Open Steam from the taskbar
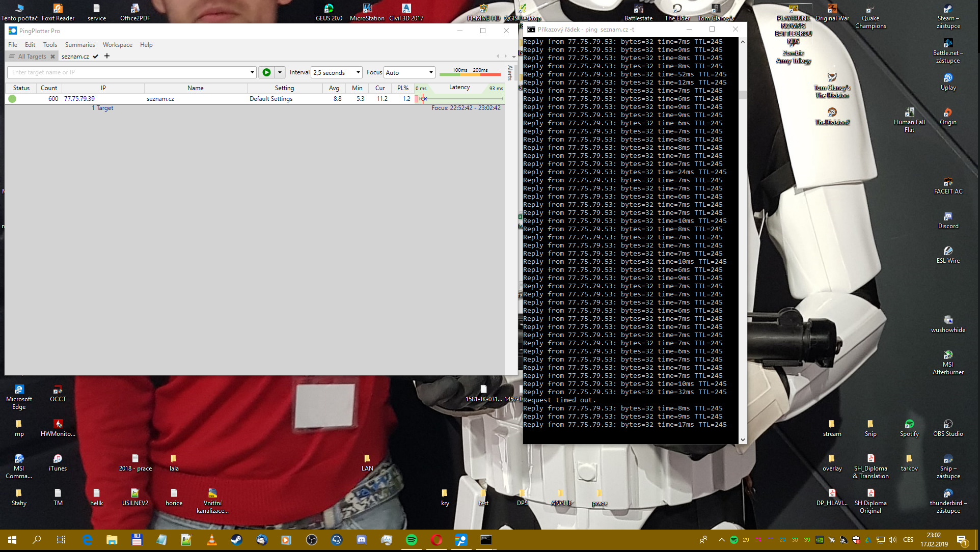 (x=236, y=540)
